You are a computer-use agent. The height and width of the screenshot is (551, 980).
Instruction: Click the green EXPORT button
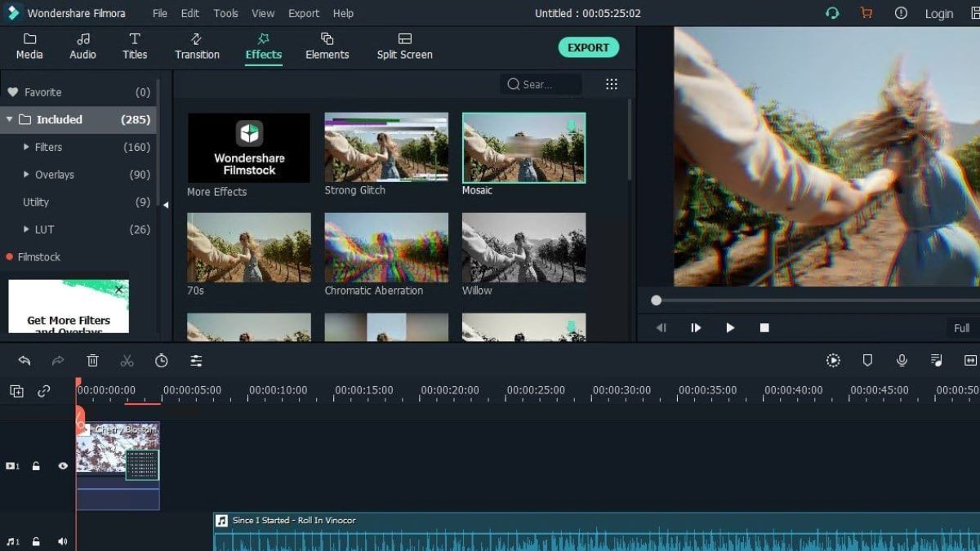click(589, 47)
